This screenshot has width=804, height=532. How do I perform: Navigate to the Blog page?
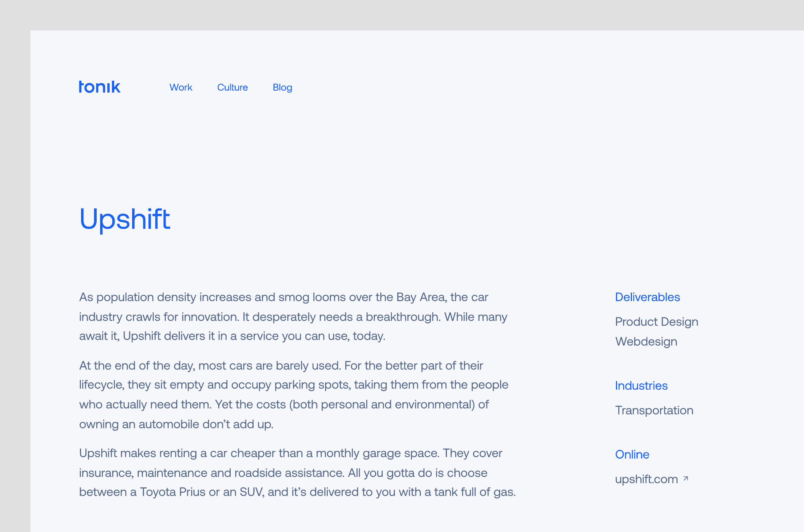282,88
